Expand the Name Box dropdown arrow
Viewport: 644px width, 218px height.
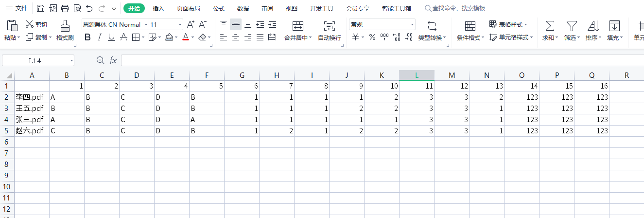pyautogui.click(x=71, y=60)
